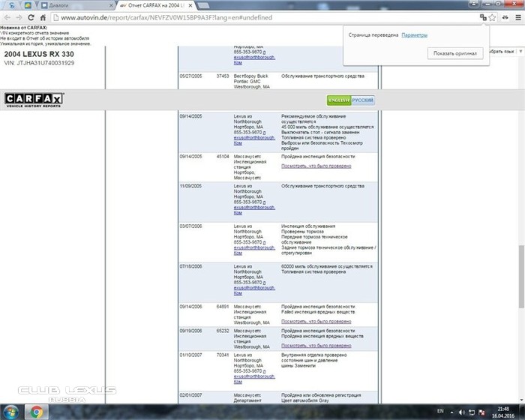
Task: Switch to the second pinned tab
Action: point(28,5)
